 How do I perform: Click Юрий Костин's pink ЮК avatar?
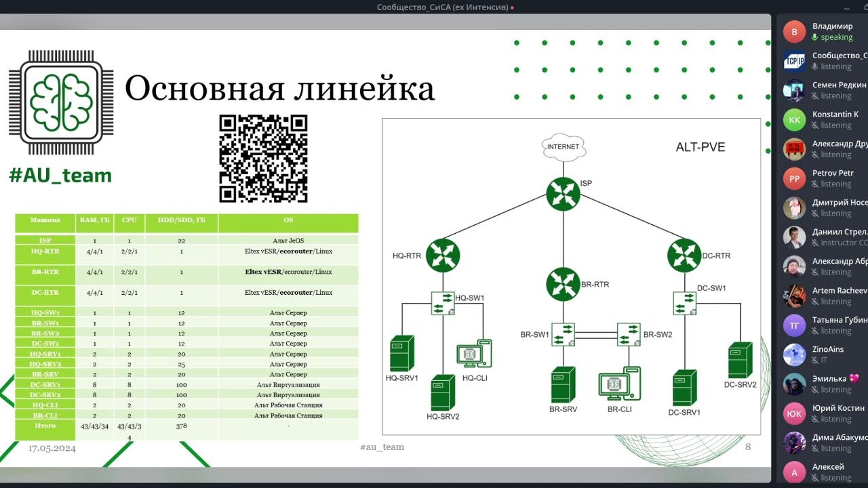pyautogui.click(x=794, y=413)
